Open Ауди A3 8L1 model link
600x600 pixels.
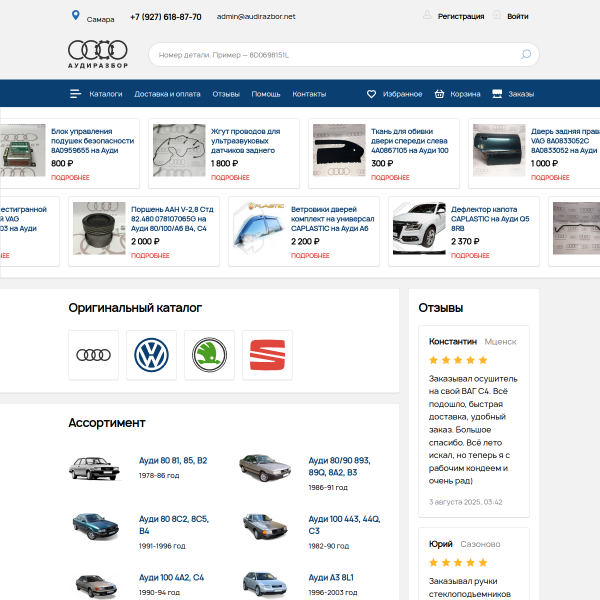(331, 577)
